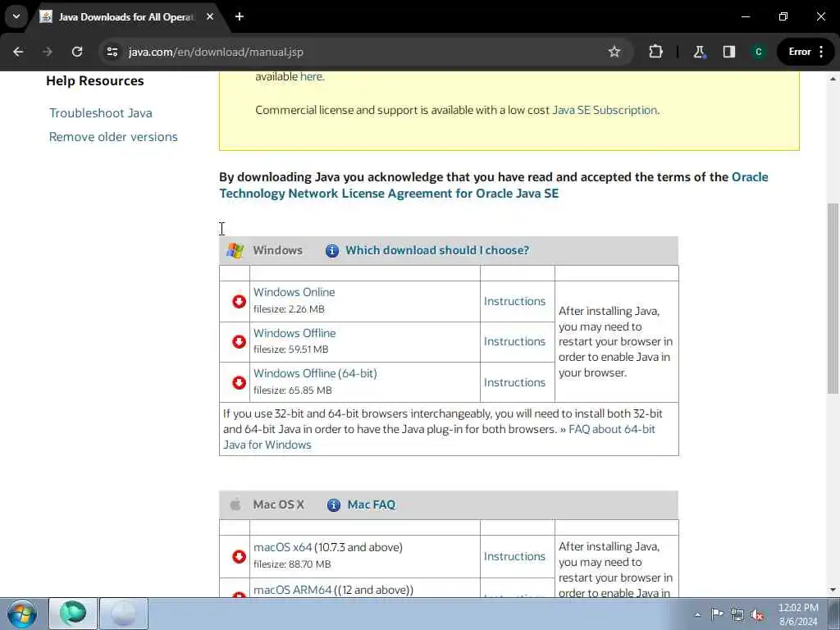Download Windows Offline link
The height and width of the screenshot is (630, 840).
tap(294, 333)
